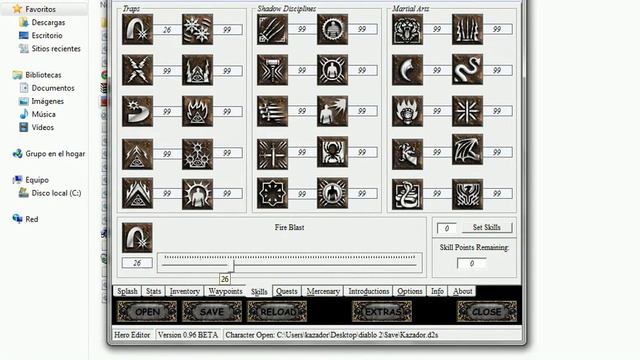Select Grupo en el hogar in the sidebar
Screen dimensions: 640x360
click(x=55, y=154)
